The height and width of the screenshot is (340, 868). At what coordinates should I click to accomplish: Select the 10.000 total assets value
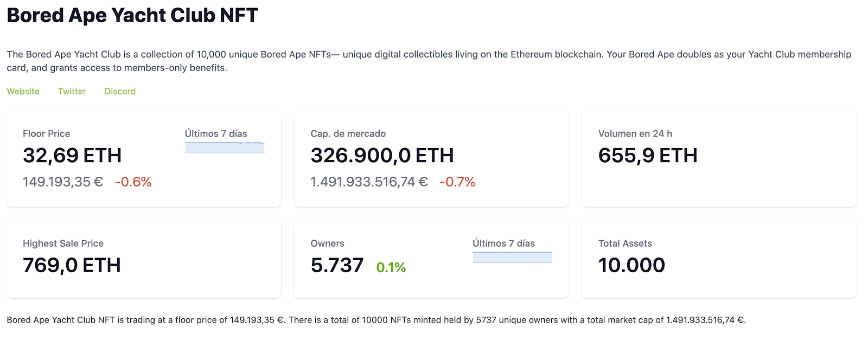pyautogui.click(x=631, y=265)
